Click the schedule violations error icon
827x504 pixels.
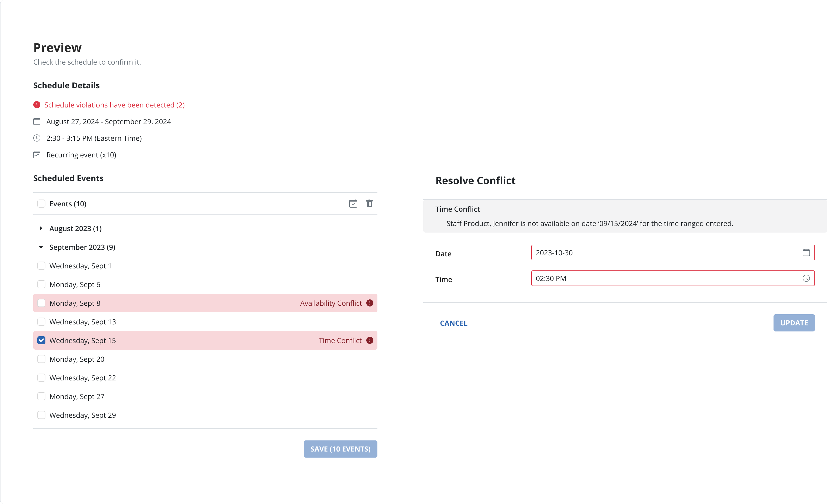pos(37,105)
